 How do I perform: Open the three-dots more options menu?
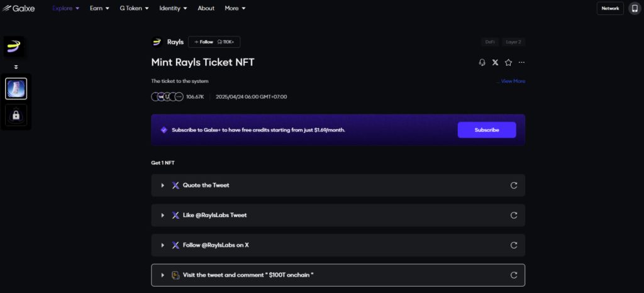[521, 62]
